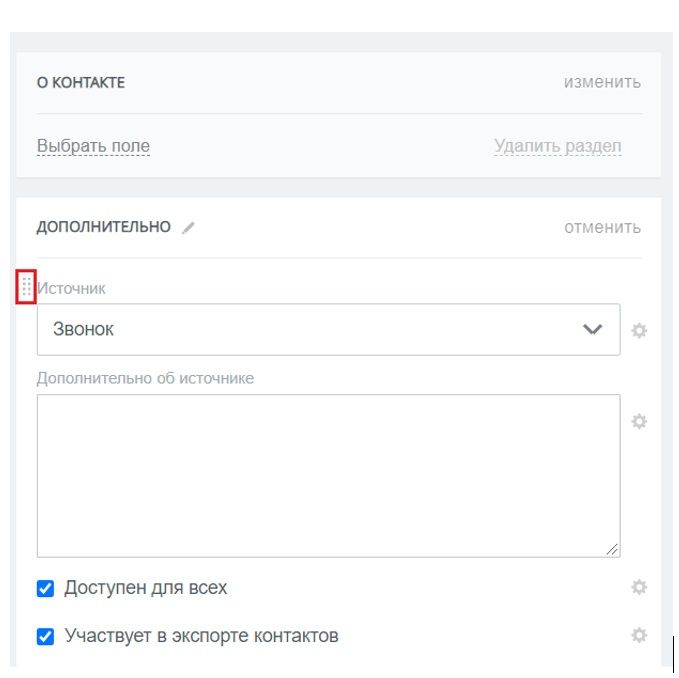Click the Дополнительно об источнике label text
The width and height of the screenshot is (679, 678).
click(145, 378)
